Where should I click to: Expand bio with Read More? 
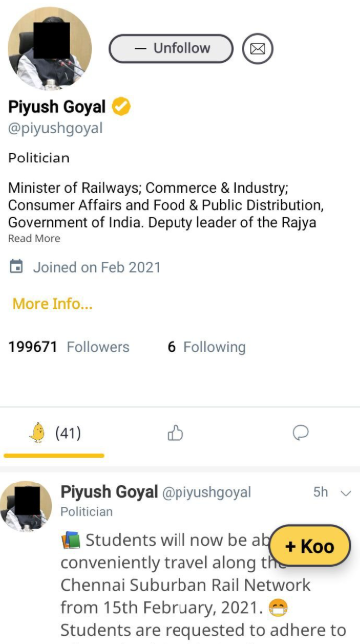coord(34,238)
